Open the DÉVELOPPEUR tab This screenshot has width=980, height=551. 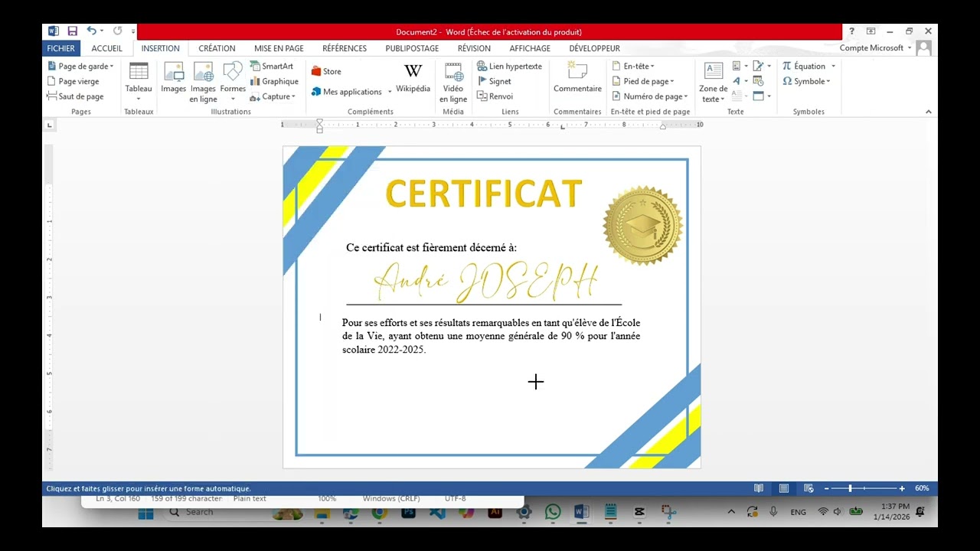point(594,48)
